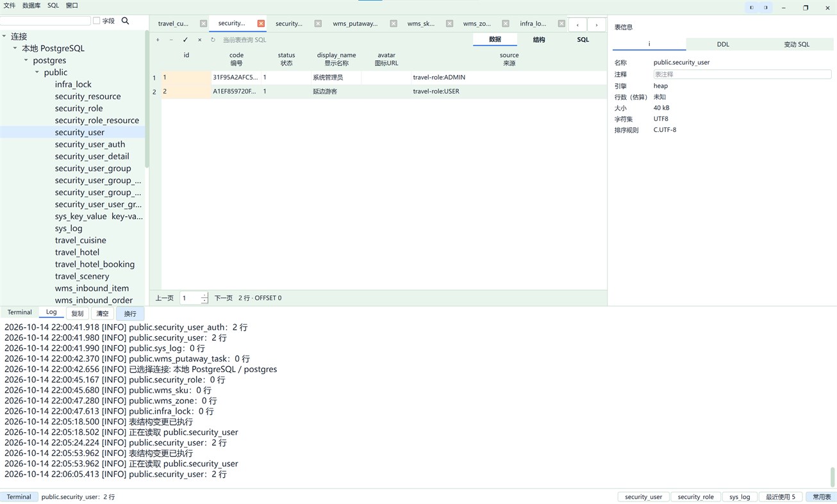Screen dimensions: 837x504
Task: Click the 最近使用 5 button in status bar
Action: (x=781, y=497)
